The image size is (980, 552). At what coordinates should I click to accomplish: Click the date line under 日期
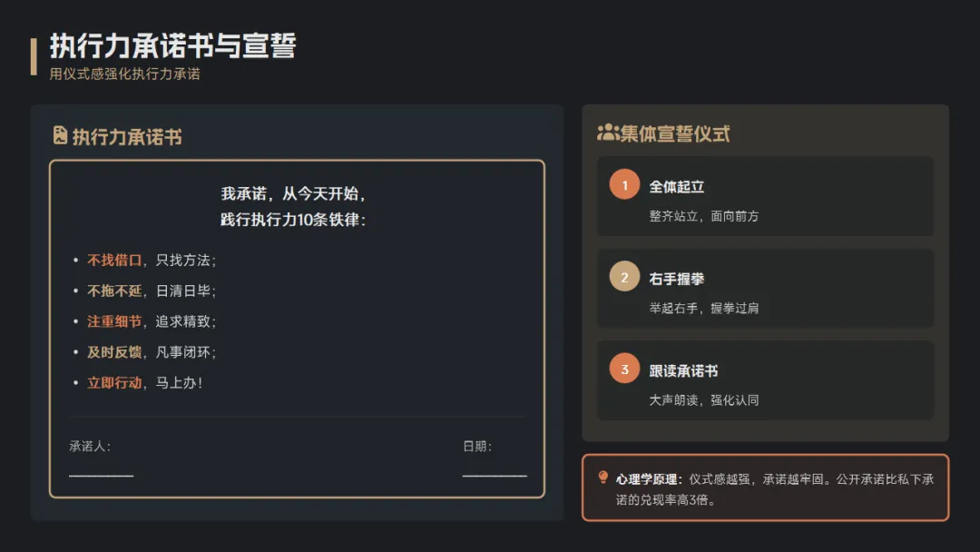[x=495, y=476]
